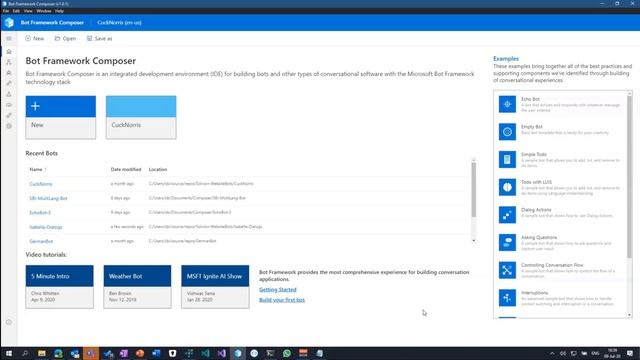
Task: Open Visual Studio from the taskbar
Action: click(x=222, y=353)
